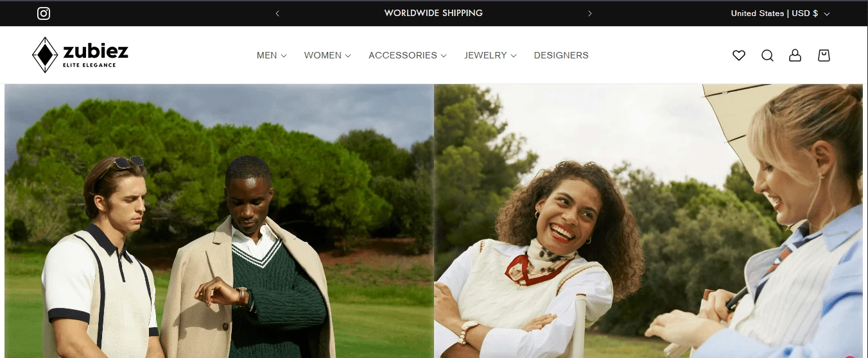Expand the ACCESSORIES menu dropdown
This screenshot has width=868, height=358.
coord(407,56)
